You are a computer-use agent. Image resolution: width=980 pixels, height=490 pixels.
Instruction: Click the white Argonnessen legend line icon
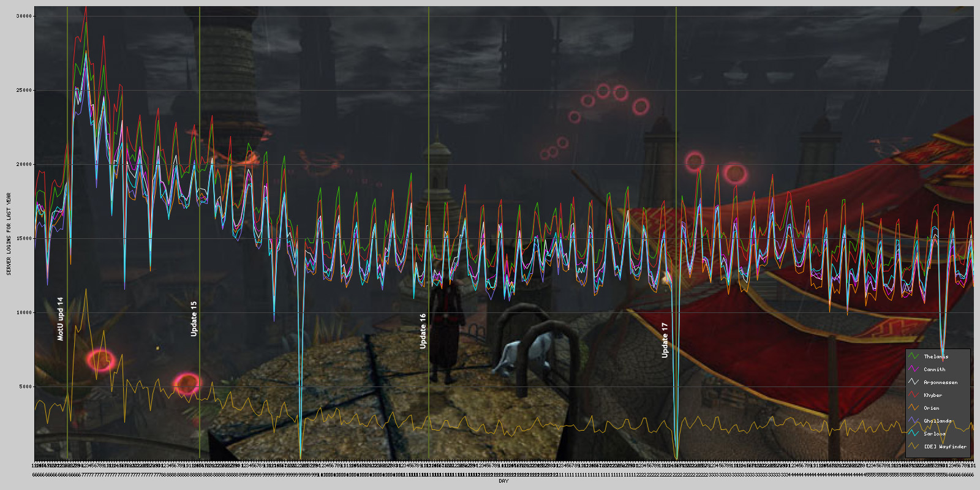pos(914,382)
